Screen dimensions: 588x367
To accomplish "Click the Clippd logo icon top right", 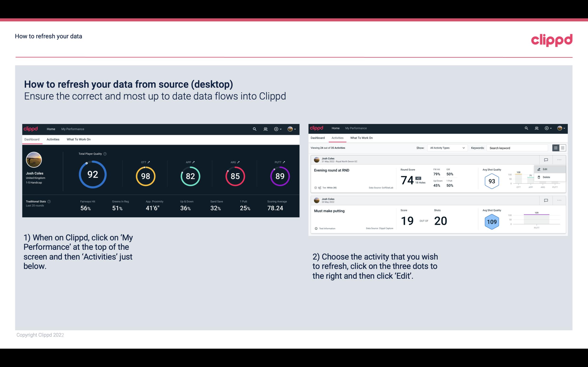I will coord(552,40).
